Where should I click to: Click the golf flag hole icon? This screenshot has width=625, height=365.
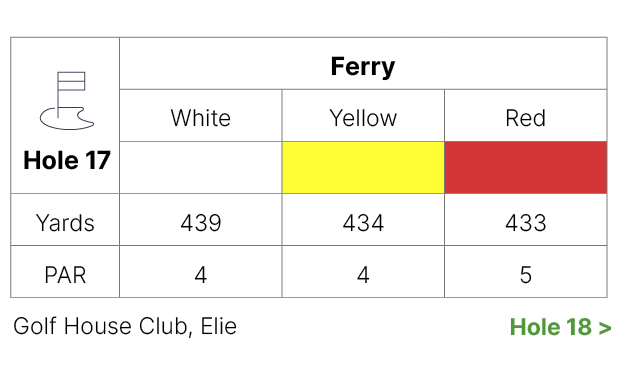(x=67, y=101)
